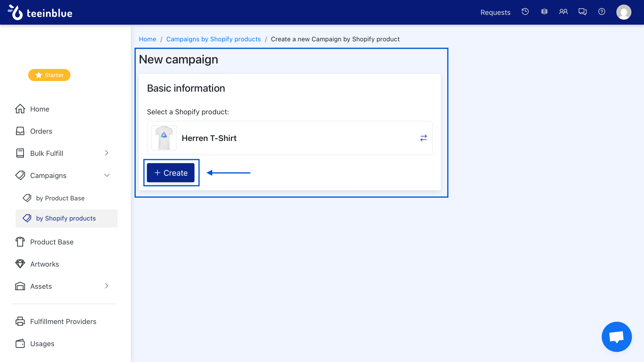The height and width of the screenshot is (362, 644).
Task: Click the current breadcrumb Create a new Campaign
Action: pos(335,39)
